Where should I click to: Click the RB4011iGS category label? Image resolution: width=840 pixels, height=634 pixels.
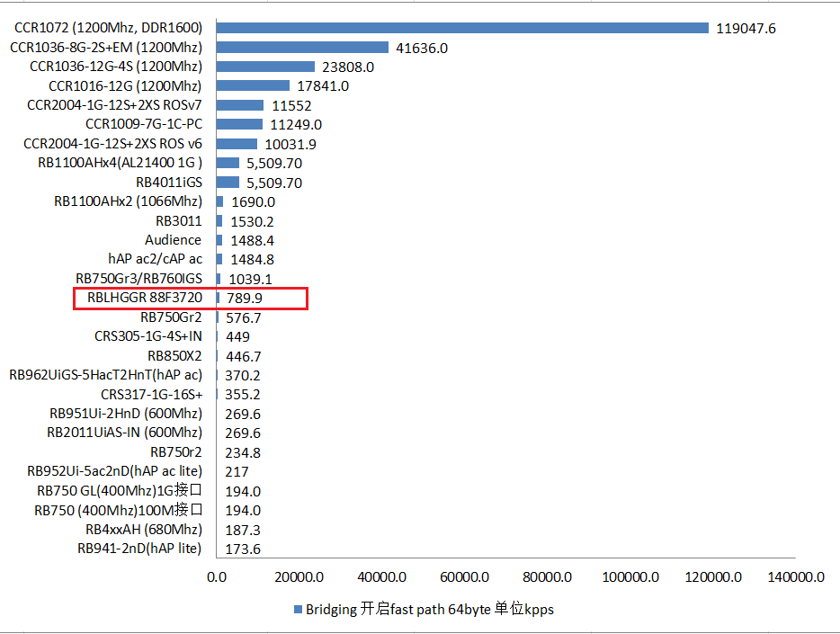[169, 182]
